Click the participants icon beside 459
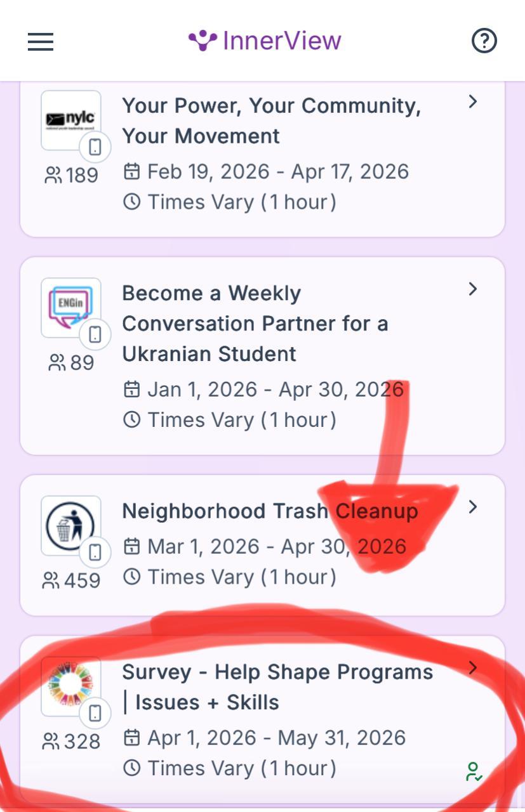 point(51,580)
